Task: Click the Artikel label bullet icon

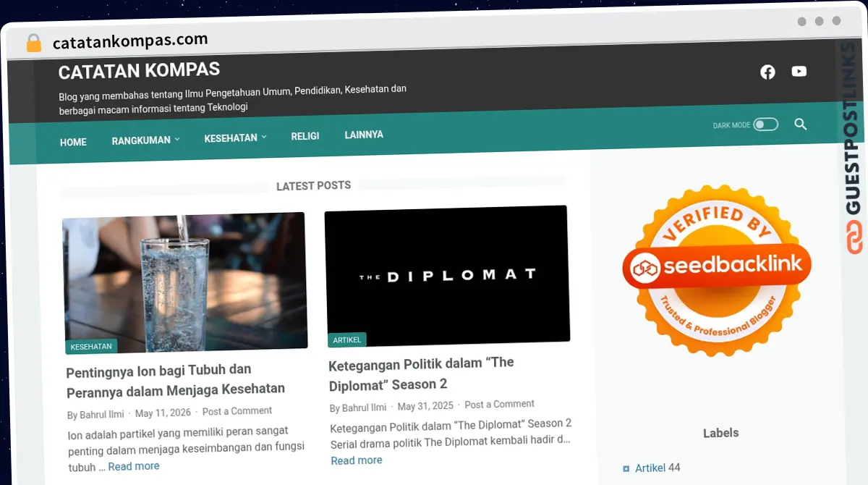Action: coord(626,468)
